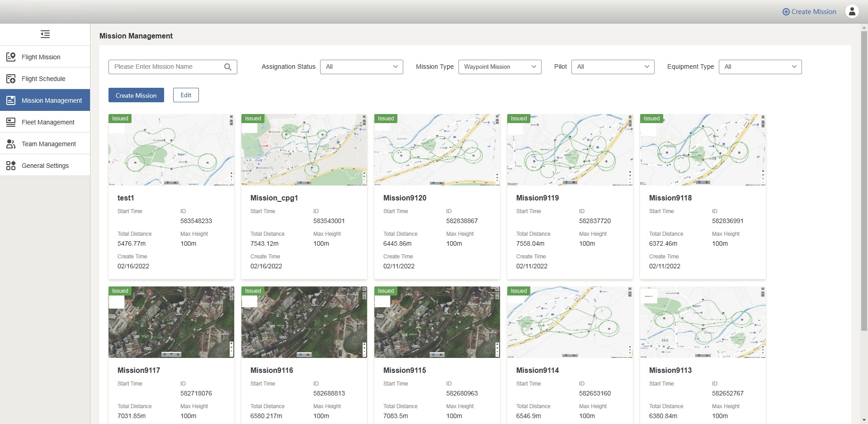The height and width of the screenshot is (424, 868).
Task: Open the Pilot filter dropdown
Action: point(613,67)
